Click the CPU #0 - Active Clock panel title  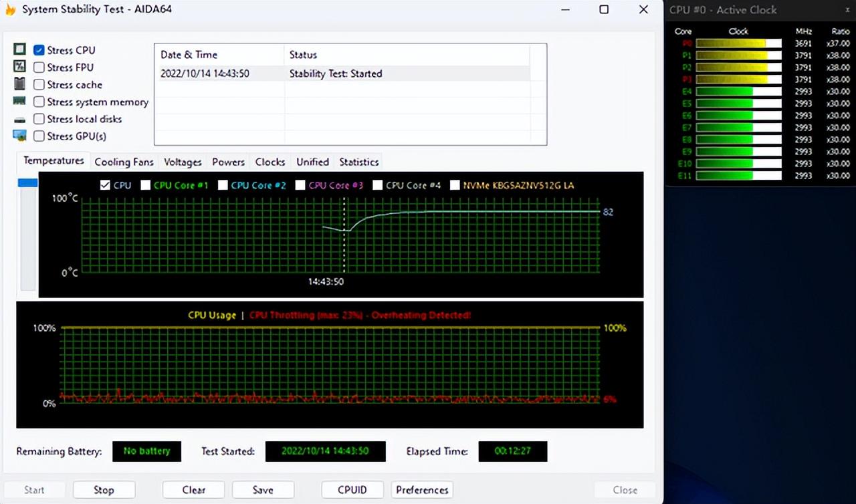(x=723, y=10)
